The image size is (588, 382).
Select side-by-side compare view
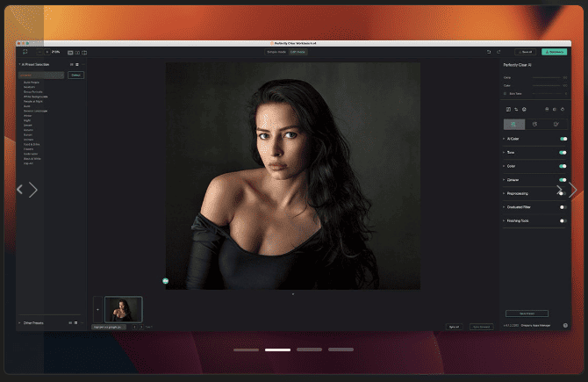[x=77, y=53]
